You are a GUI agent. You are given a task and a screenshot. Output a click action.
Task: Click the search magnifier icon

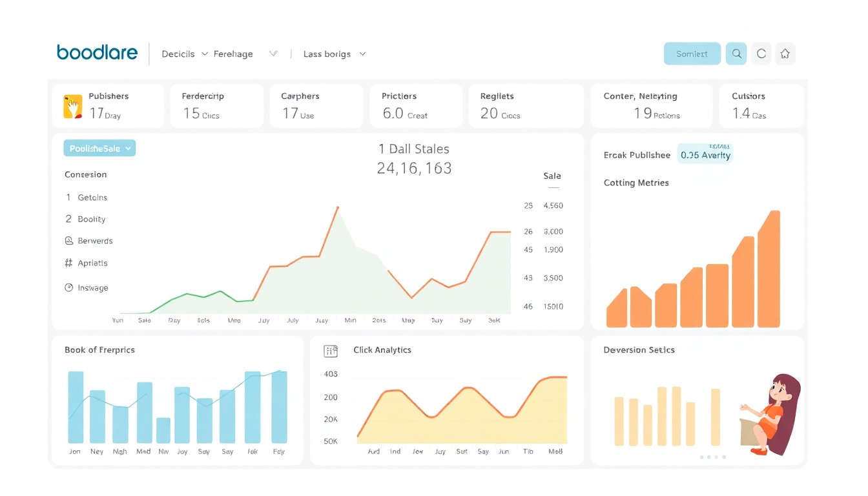tap(736, 54)
